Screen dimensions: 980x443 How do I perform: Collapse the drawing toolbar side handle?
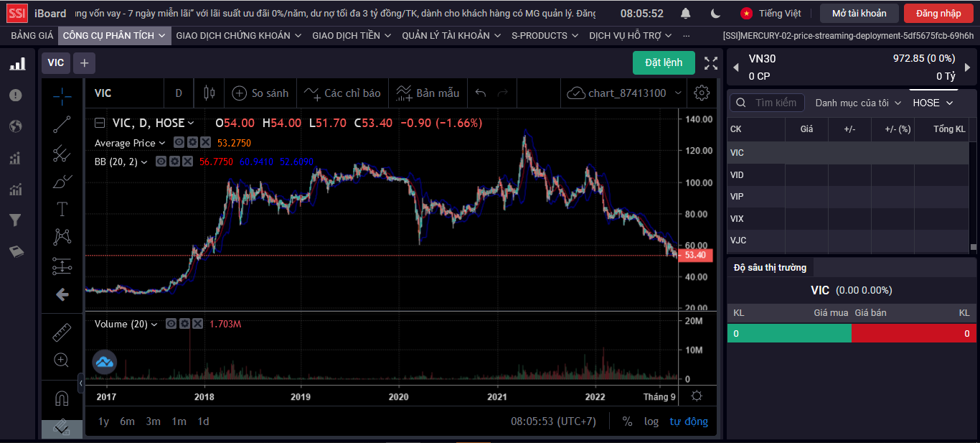[x=80, y=383]
